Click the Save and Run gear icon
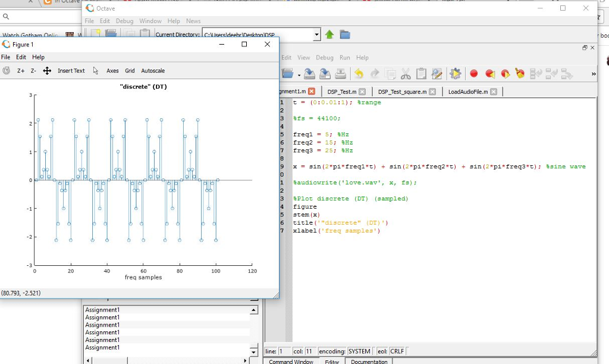The image size is (609, 364). [x=456, y=74]
